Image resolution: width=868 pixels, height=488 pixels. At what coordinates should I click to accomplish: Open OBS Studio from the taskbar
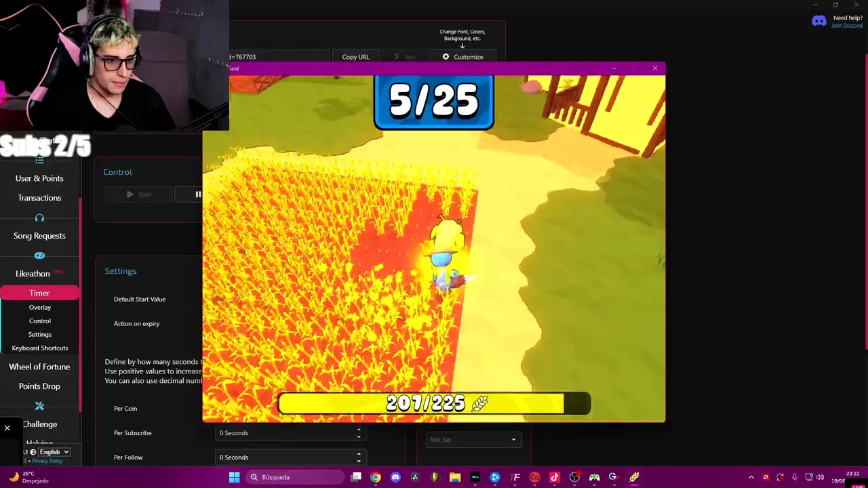574,477
